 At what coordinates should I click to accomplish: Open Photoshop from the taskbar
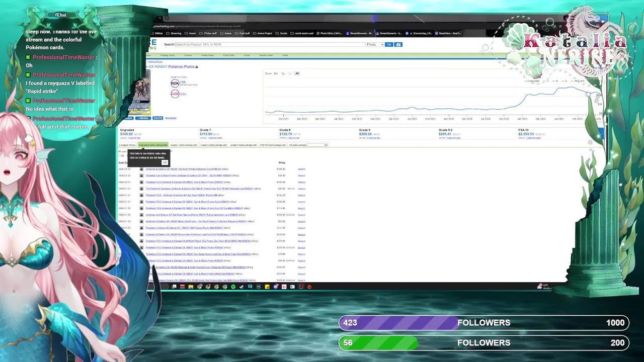259,287
